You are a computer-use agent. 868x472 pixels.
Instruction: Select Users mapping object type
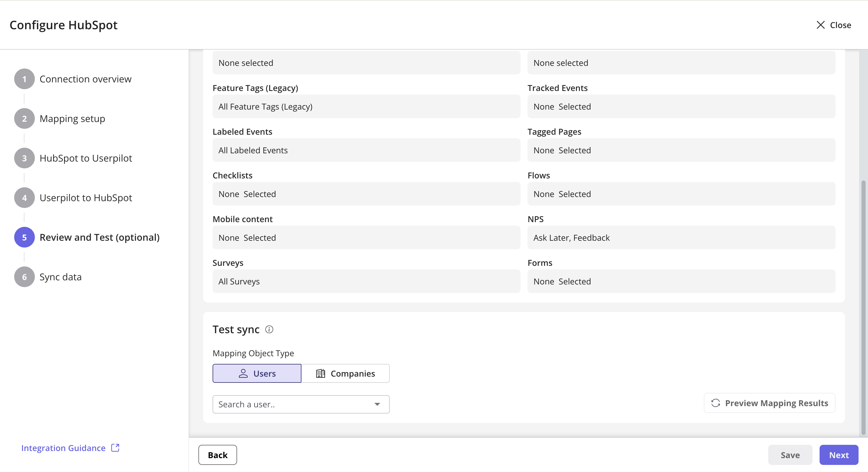257,373
